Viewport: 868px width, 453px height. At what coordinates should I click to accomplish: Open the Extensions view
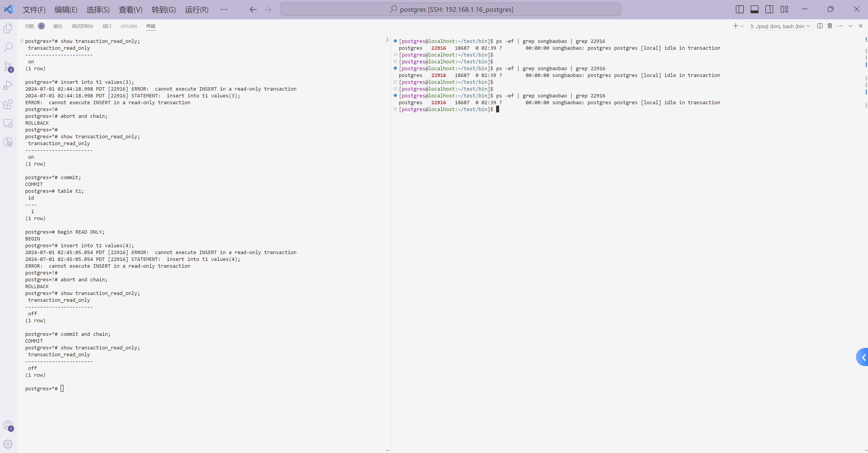(x=8, y=104)
